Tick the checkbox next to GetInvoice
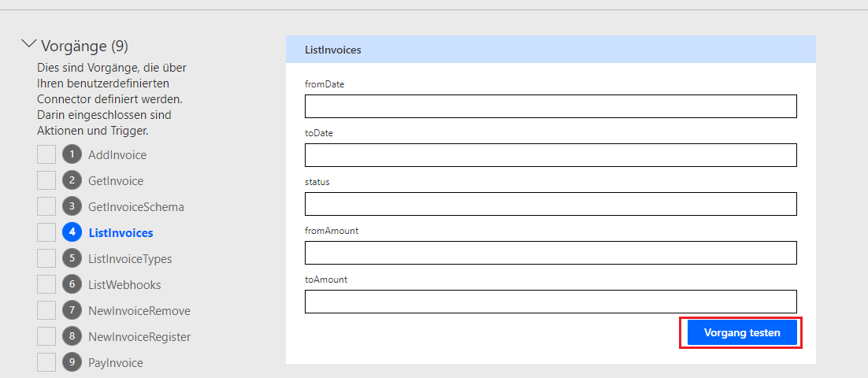The width and height of the screenshot is (868, 378). pyautogui.click(x=46, y=180)
